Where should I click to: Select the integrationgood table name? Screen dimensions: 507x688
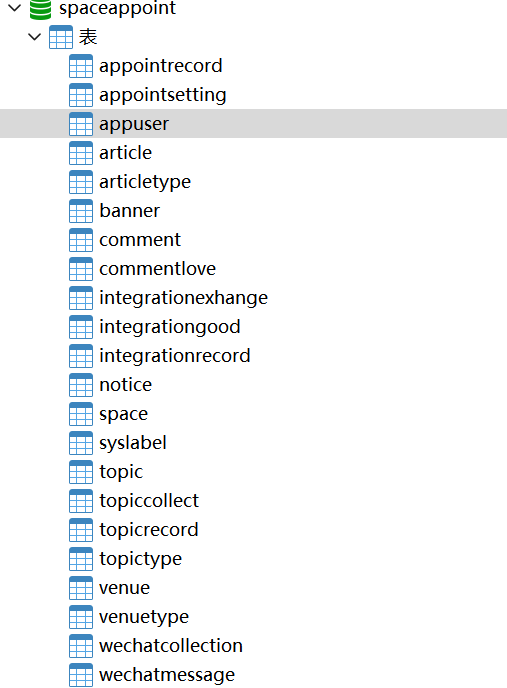click(170, 327)
